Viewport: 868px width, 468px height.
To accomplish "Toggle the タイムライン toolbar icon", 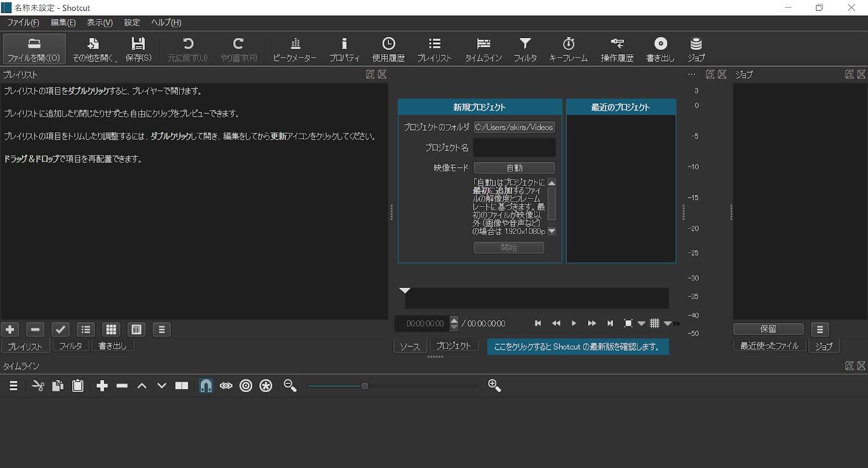I will click(483, 49).
